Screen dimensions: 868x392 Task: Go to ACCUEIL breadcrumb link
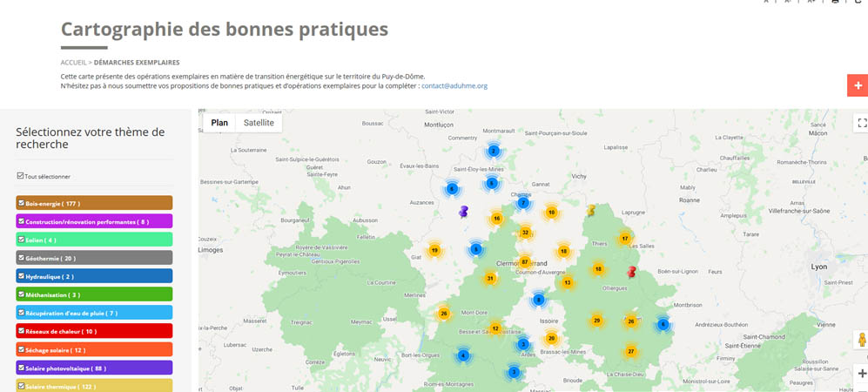[73, 63]
